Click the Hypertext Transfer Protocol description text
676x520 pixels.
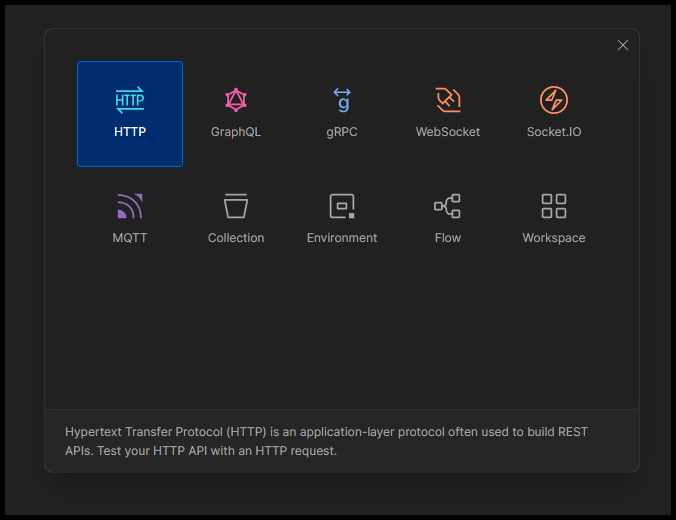click(x=326, y=441)
